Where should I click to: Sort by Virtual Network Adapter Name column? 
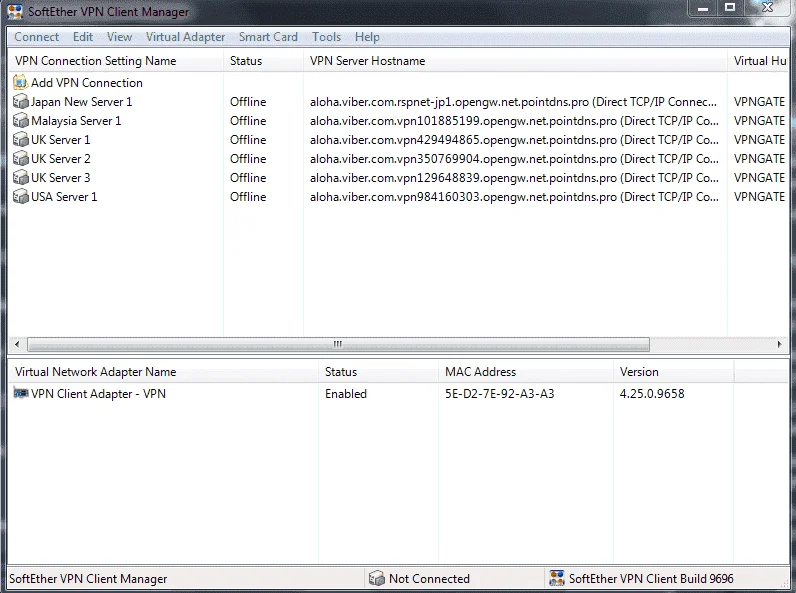(x=163, y=372)
